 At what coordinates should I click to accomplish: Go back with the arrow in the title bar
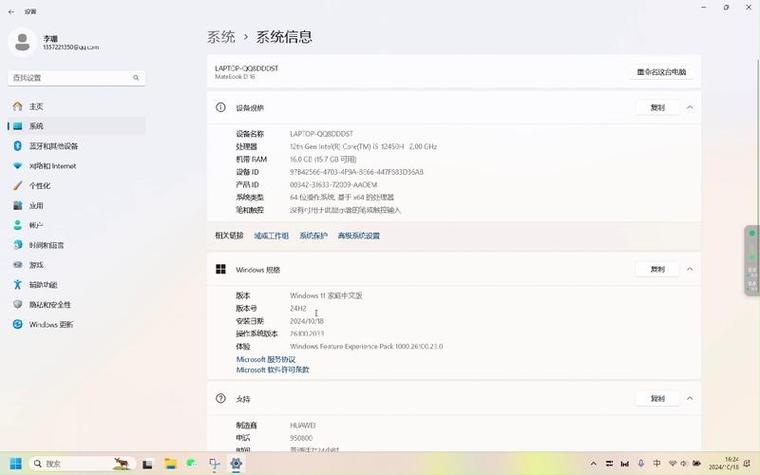click(x=11, y=12)
